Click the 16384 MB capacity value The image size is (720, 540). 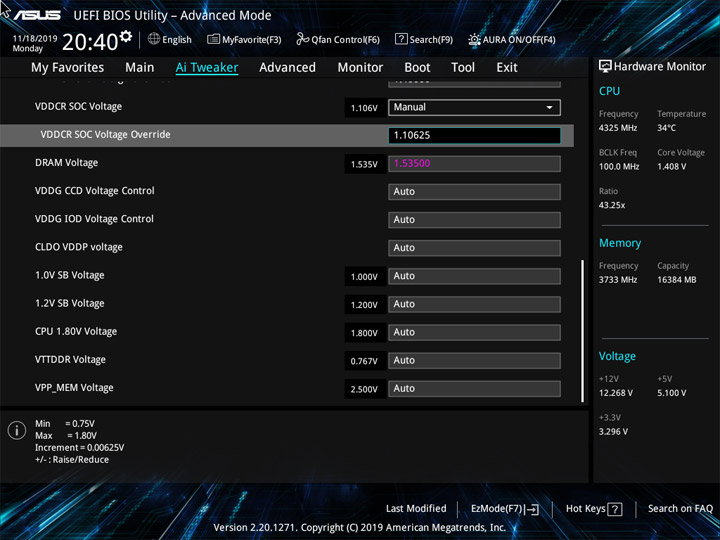click(x=677, y=280)
